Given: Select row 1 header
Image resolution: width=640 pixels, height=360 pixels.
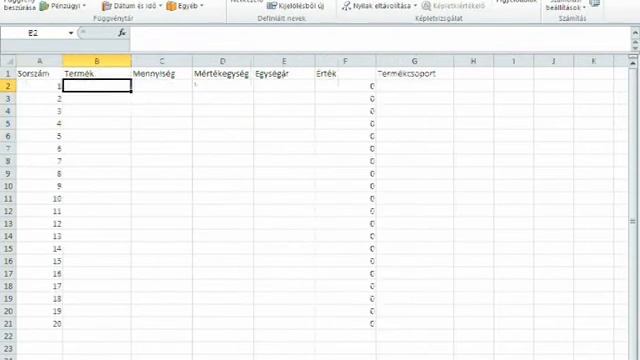Looking at the screenshot, I should pos(8,73).
